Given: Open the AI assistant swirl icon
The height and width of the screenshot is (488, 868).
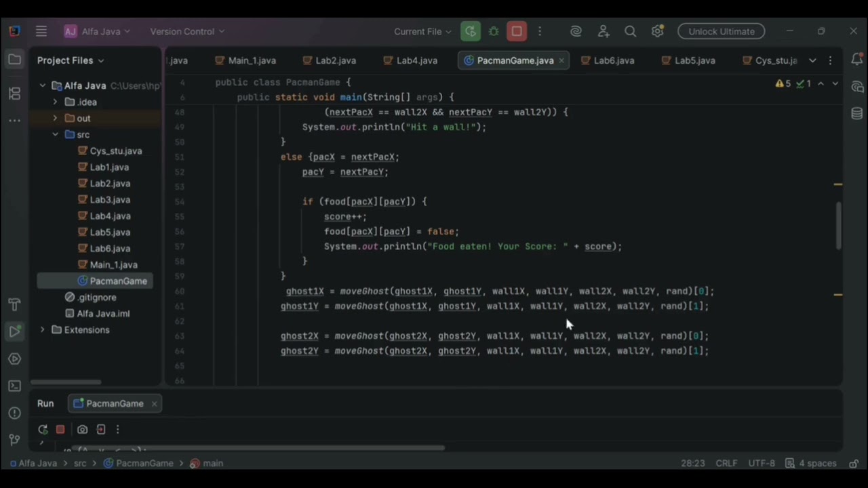Looking at the screenshot, I should (576, 31).
